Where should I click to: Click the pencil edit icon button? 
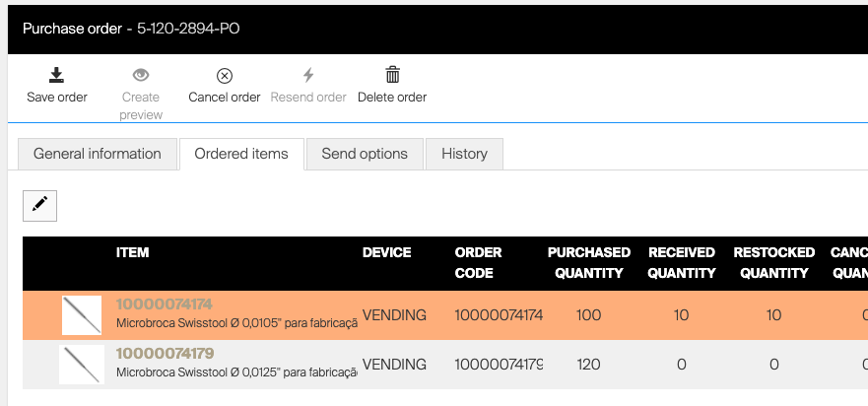[x=39, y=204]
